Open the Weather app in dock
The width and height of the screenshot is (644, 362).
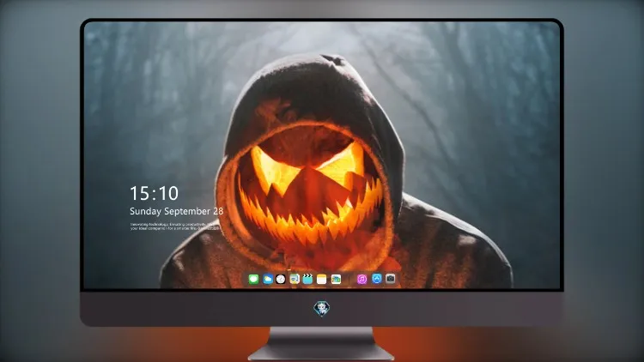click(x=267, y=279)
